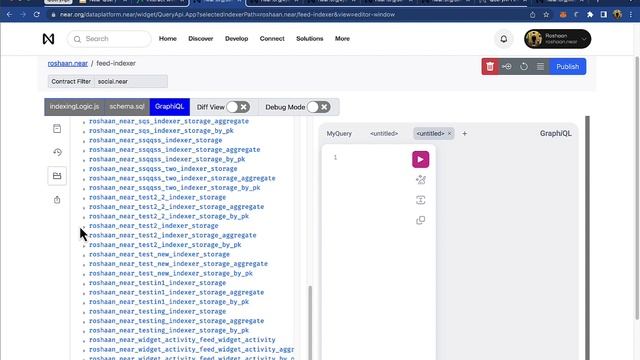This screenshot has height=360, width=640.
Task: Click the merge fragments icon
Action: [x=420, y=200]
